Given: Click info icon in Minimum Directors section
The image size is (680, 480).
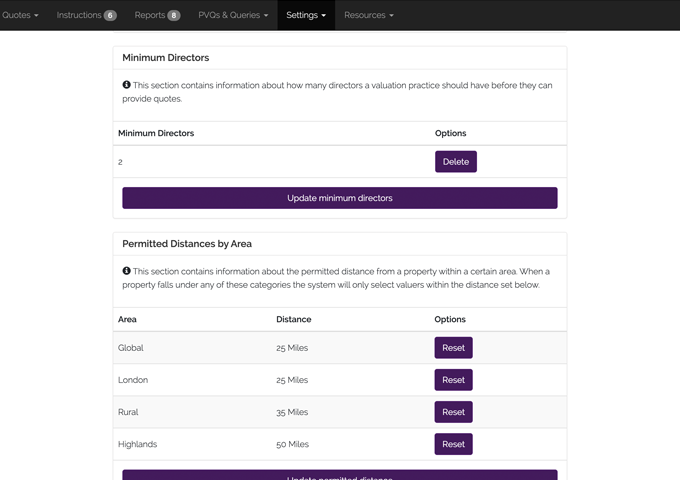Looking at the screenshot, I should pyautogui.click(x=127, y=85).
